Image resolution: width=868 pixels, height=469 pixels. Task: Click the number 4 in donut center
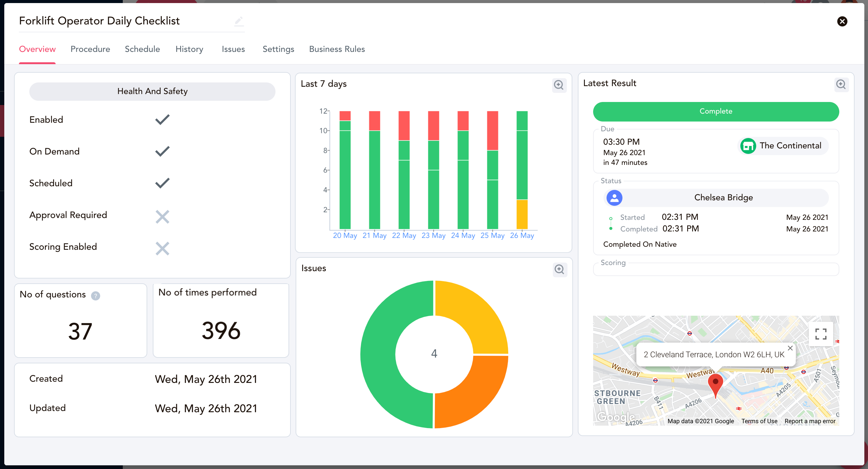[x=434, y=354]
